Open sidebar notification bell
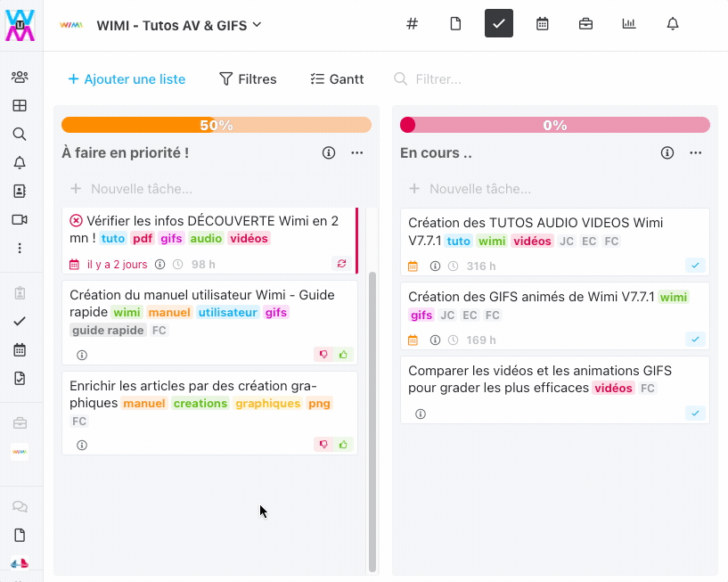The image size is (728, 582). point(20,162)
